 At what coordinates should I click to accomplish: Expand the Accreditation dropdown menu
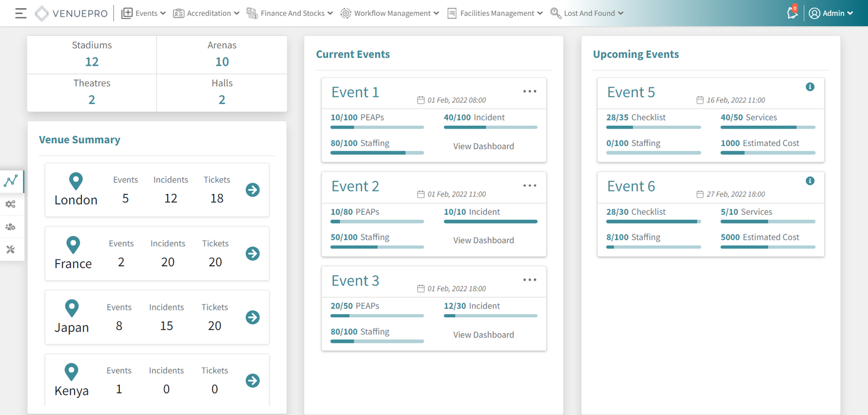pyautogui.click(x=206, y=14)
